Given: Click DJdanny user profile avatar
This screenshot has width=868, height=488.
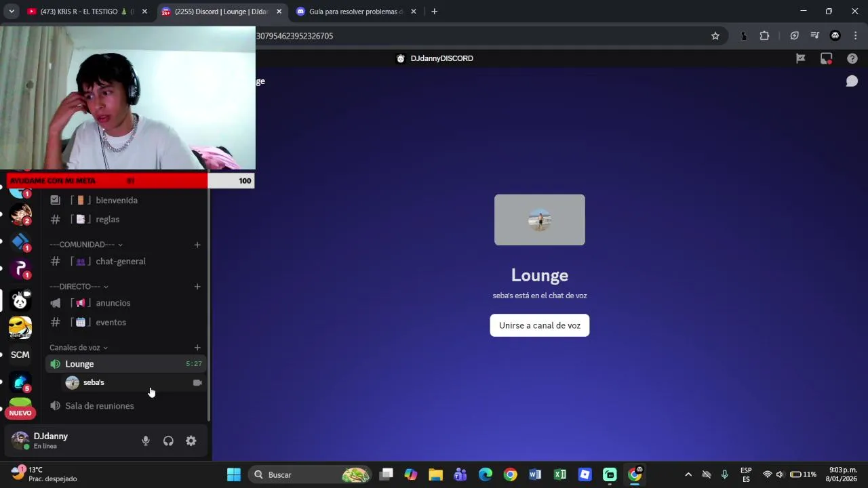Looking at the screenshot, I should click(20, 441).
